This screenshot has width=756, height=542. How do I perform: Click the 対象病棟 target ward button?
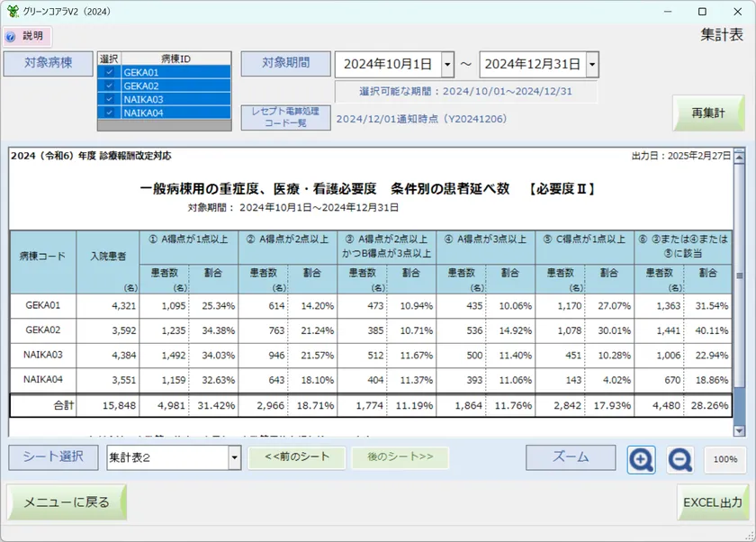(x=48, y=63)
